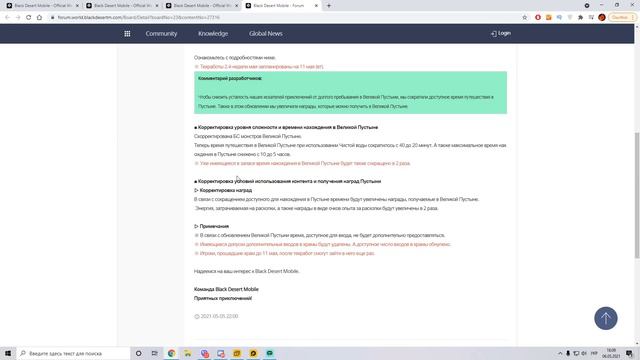Open the grid menu icon in site header

point(127,33)
